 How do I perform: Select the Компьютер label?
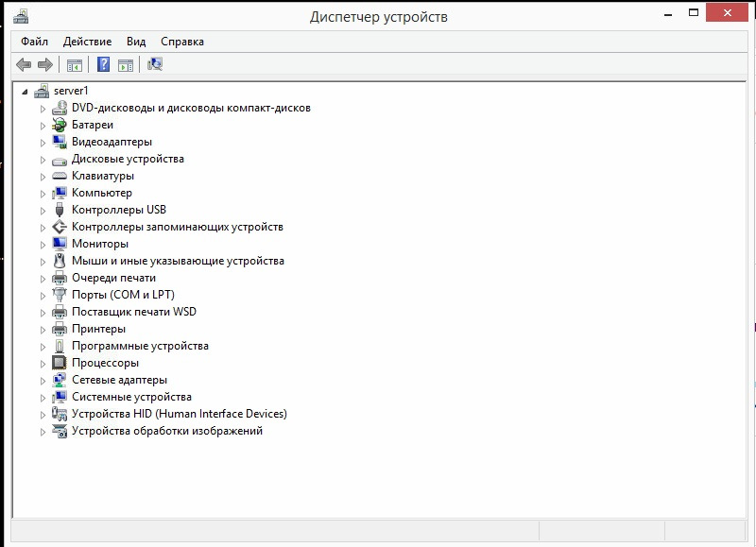102,193
